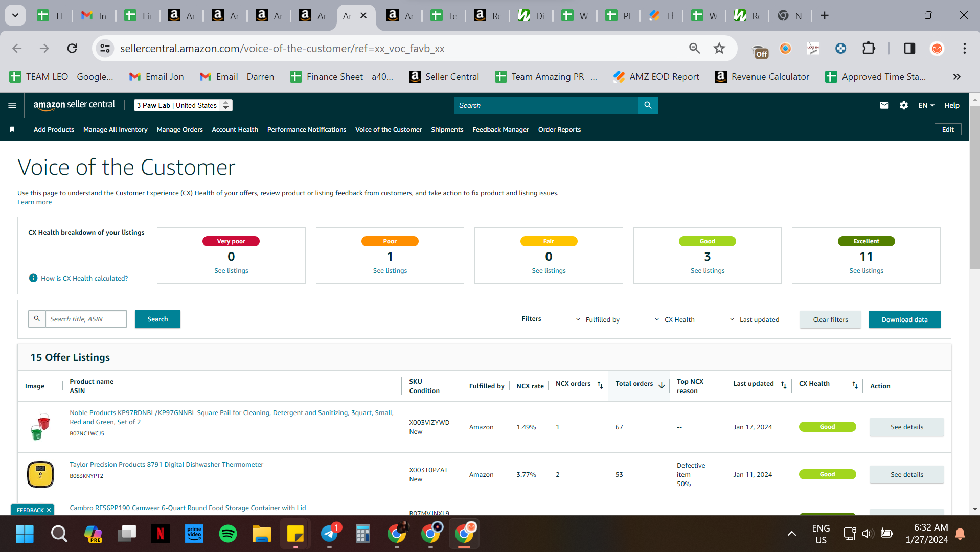Sort by Total orders arrow
Screen dimensions: 980x552
pos(662,385)
